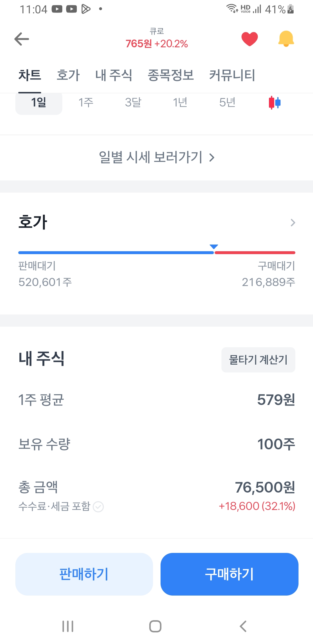Switch to the 종목정보 tab
313x644 pixels.
(x=171, y=75)
